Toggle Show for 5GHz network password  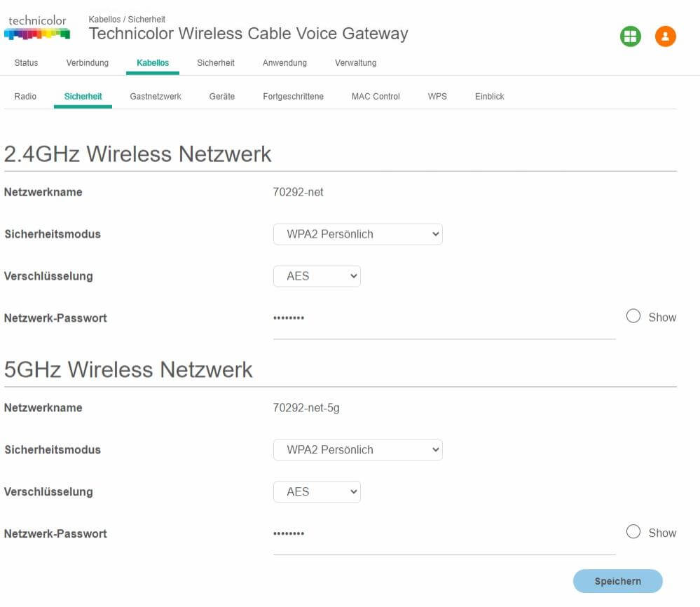coord(633,533)
